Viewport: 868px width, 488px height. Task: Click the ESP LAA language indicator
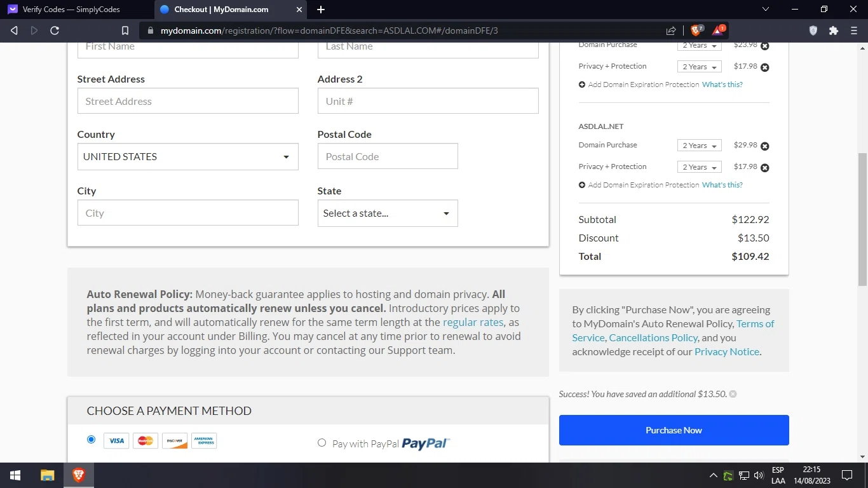click(778, 475)
